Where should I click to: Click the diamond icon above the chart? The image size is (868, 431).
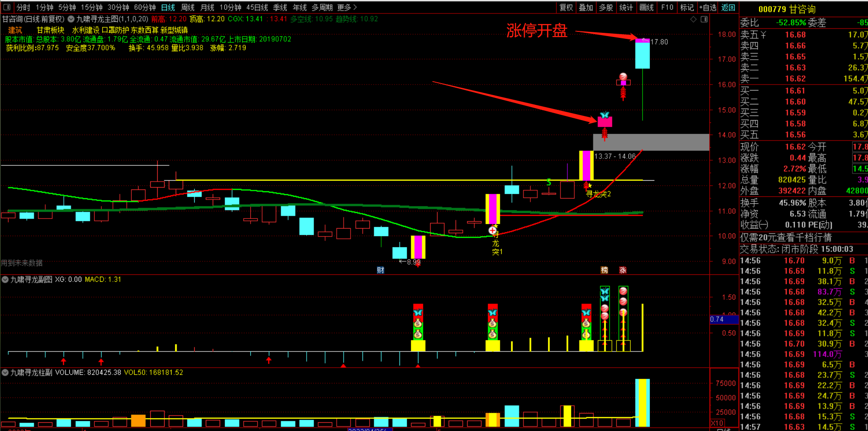click(693, 19)
